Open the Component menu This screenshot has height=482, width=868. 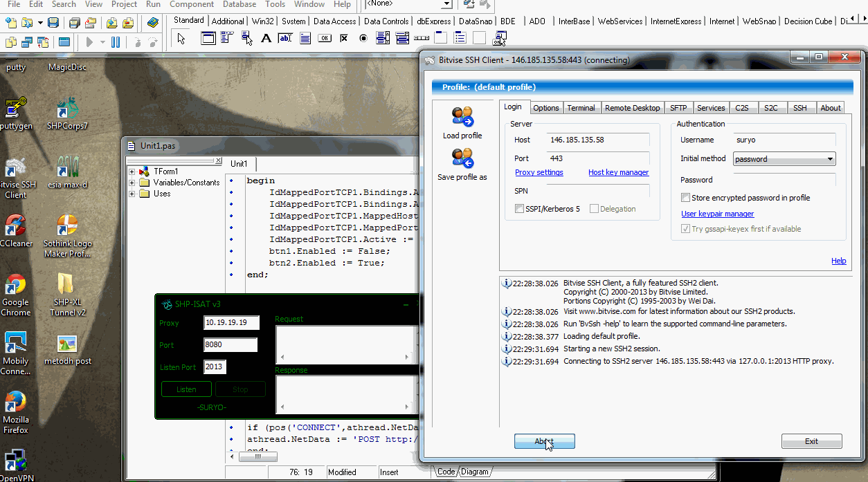coord(192,4)
